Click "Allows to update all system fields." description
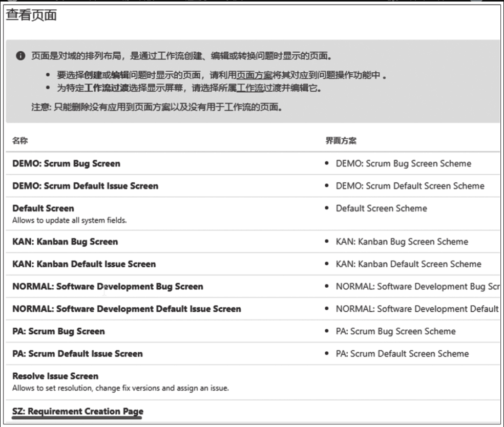Viewport: 504px width, 427px height. tap(70, 220)
